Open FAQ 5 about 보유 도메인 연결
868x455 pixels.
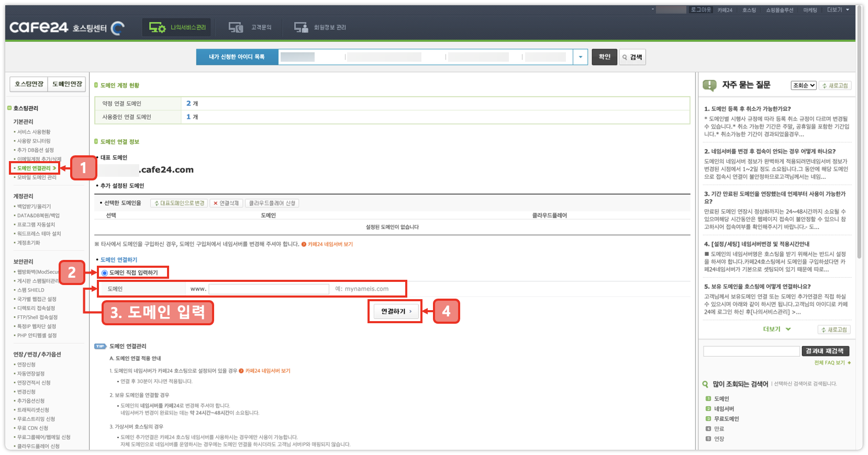coord(757,287)
